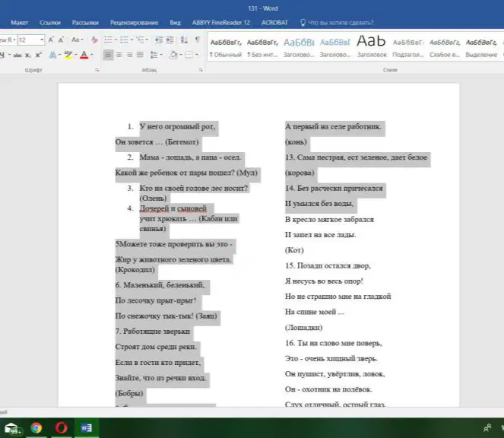Toggle superscript formatting
This screenshot has height=438, width=504.
point(39,55)
